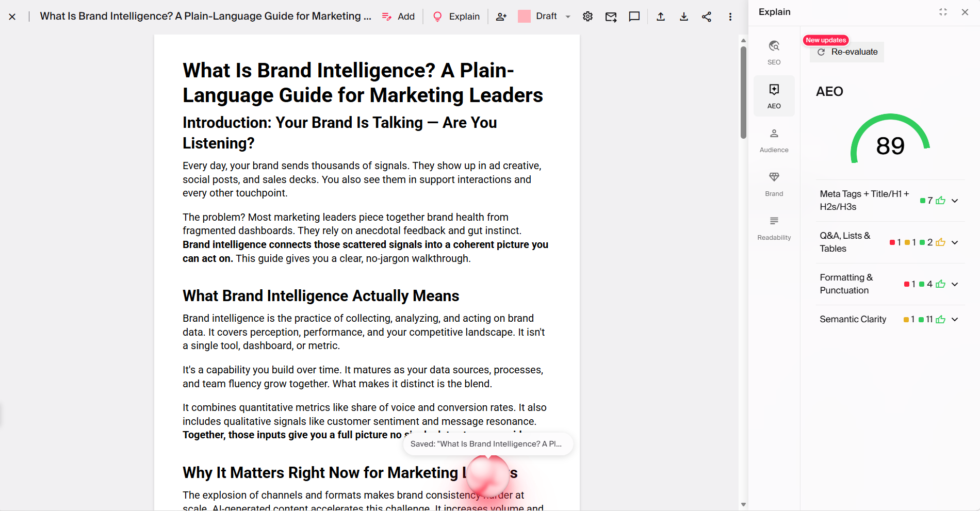Image resolution: width=980 pixels, height=511 pixels.
Task: Toggle the Explain lightbulb button
Action: pos(456,17)
